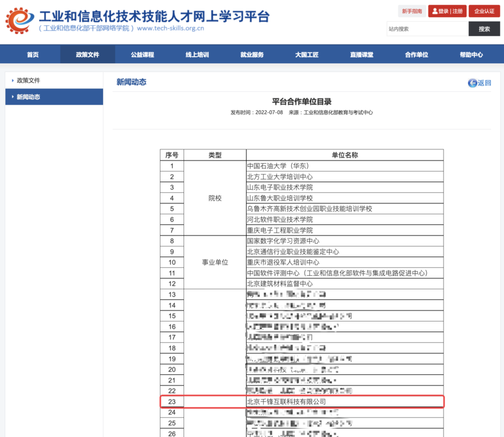The width and height of the screenshot is (504, 437).
Task: Click the article title 平台合作单位目录
Action: point(301,102)
